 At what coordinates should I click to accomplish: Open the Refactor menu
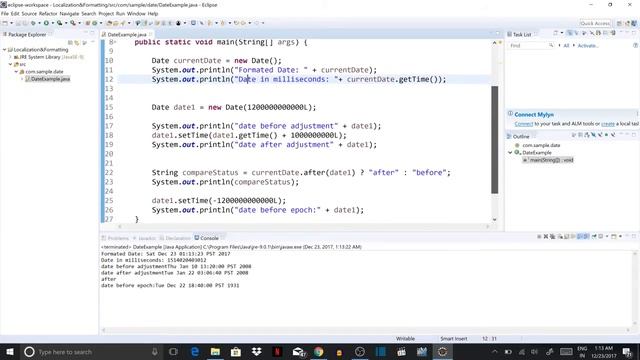(x=48, y=13)
